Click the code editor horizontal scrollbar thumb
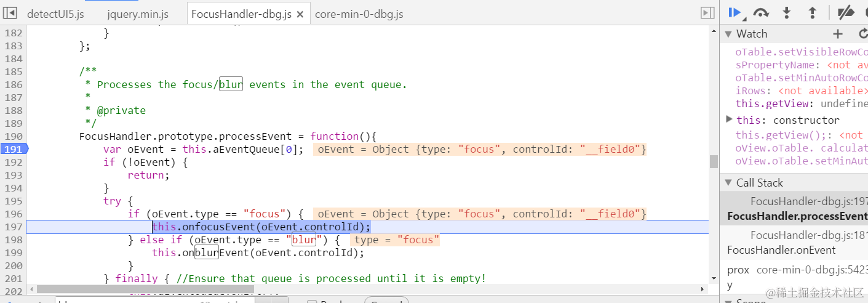This screenshot has width=868, height=303. coord(145,289)
